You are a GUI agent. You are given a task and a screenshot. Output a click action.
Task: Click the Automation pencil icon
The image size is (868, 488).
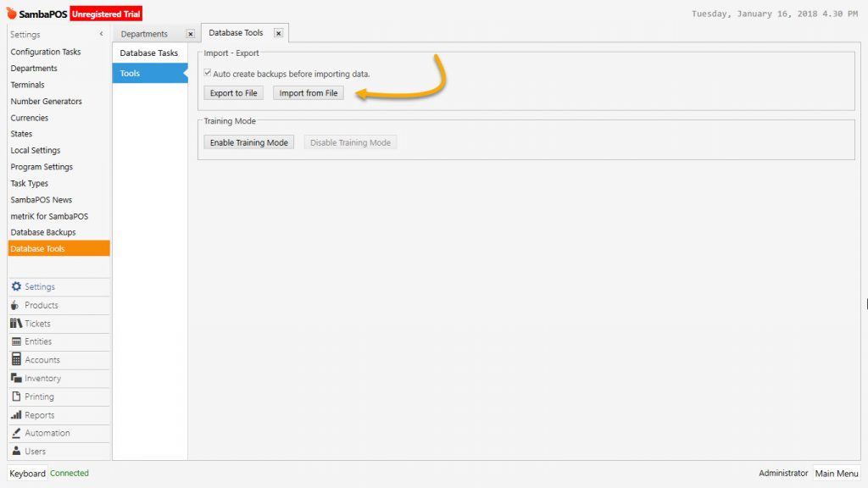(x=16, y=433)
